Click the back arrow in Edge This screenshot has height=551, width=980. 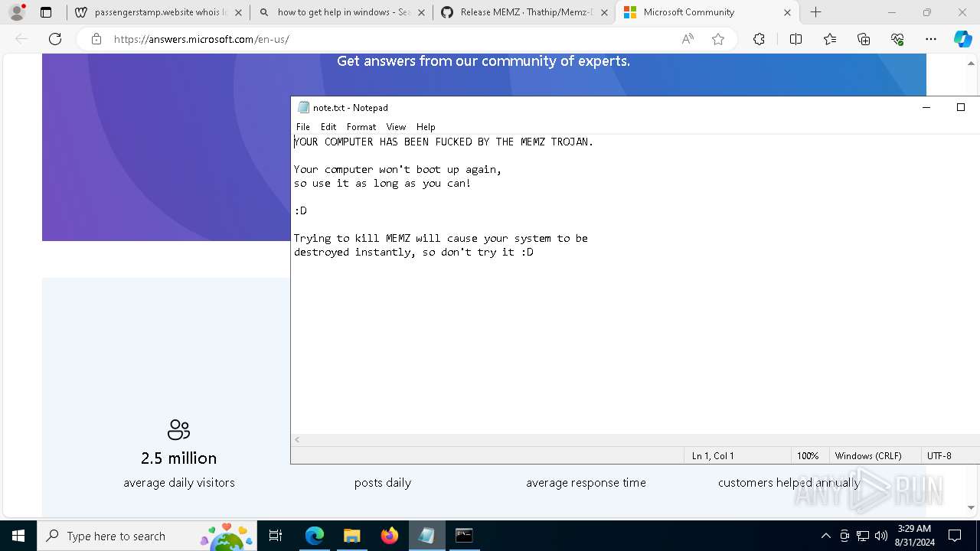21,39
